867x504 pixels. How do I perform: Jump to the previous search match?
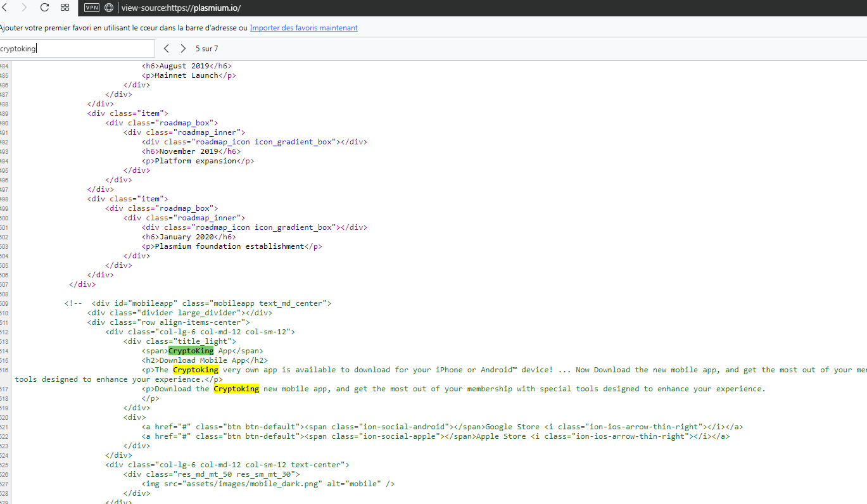(x=167, y=49)
